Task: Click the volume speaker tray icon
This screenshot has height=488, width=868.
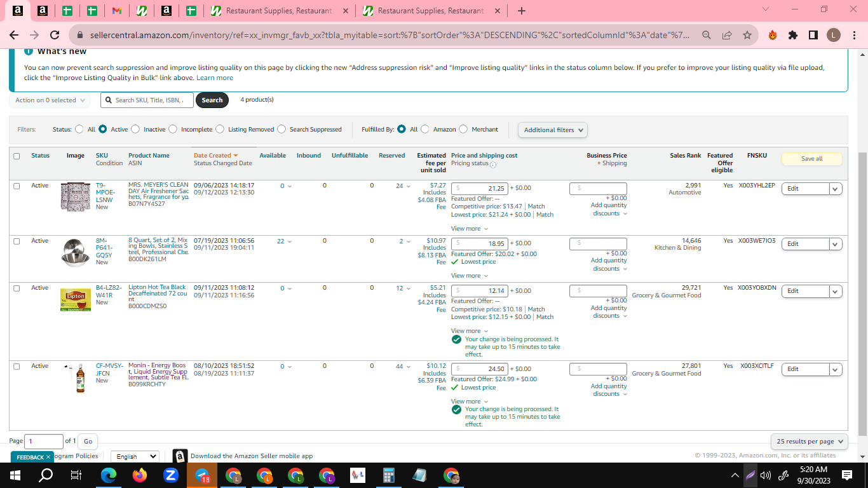Action: [766, 475]
